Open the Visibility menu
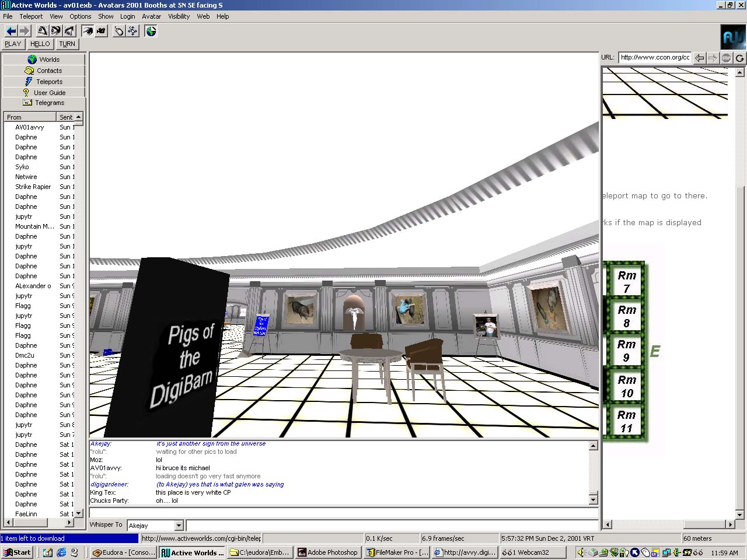747x560 pixels. (x=179, y=16)
